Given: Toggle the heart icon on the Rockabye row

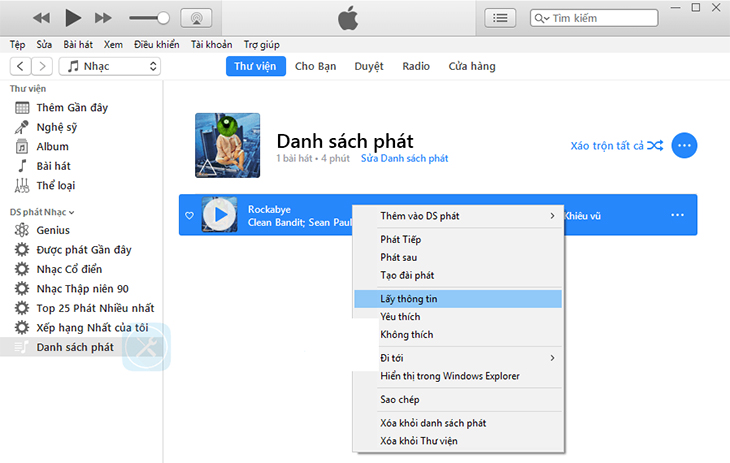Looking at the screenshot, I should pos(189,215).
